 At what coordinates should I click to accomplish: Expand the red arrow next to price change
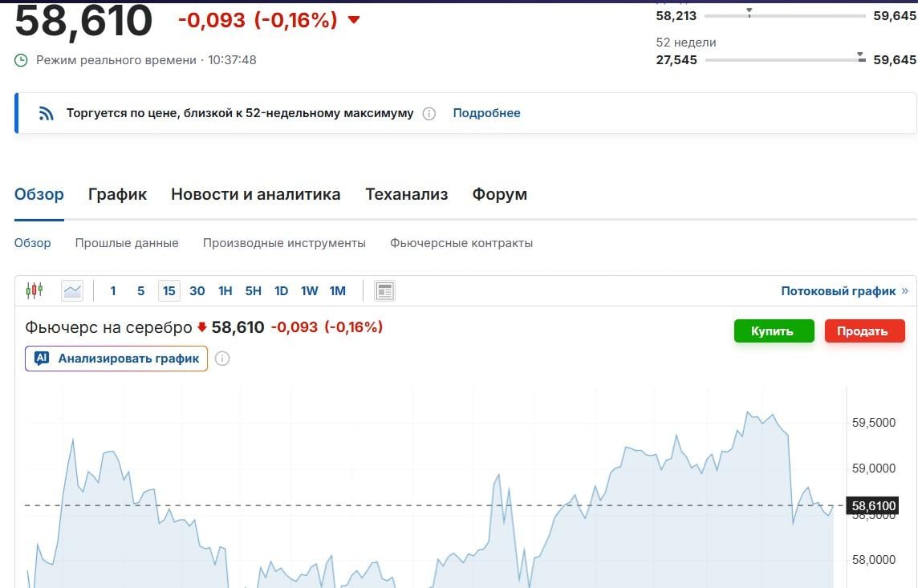click(353, 21)
